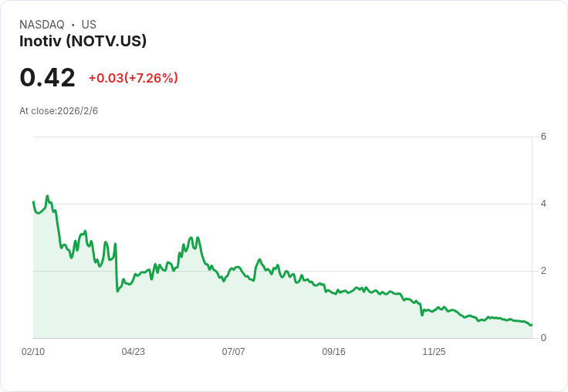
Task: Click the 11/25 x-axis date label
Action: [x=434, y=351]
